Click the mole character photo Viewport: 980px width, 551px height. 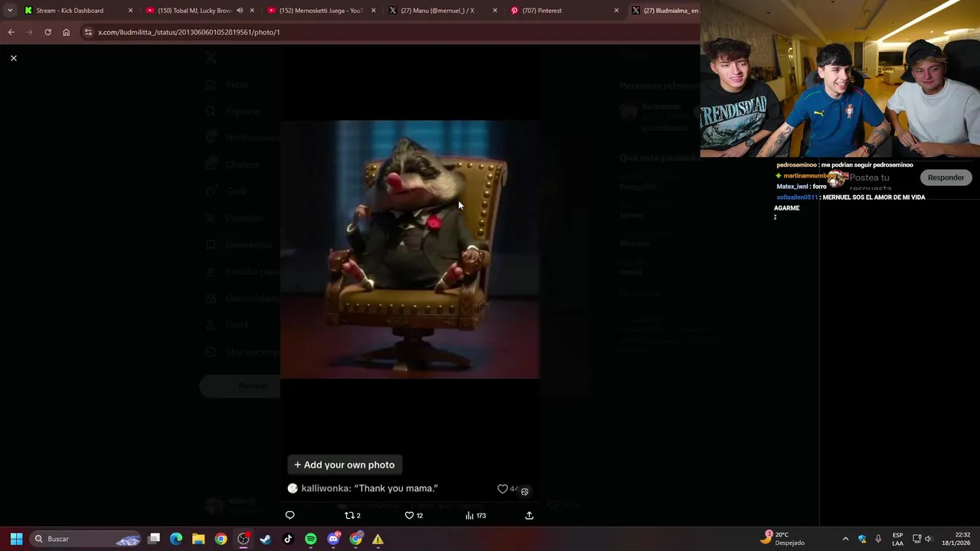(410, 249)
